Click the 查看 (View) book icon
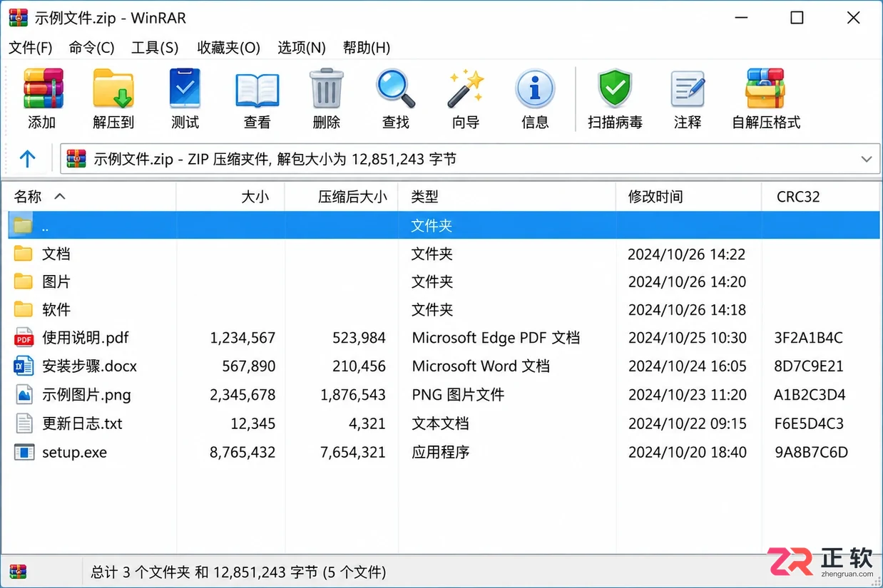883x588 pixels. coord(257,91)
